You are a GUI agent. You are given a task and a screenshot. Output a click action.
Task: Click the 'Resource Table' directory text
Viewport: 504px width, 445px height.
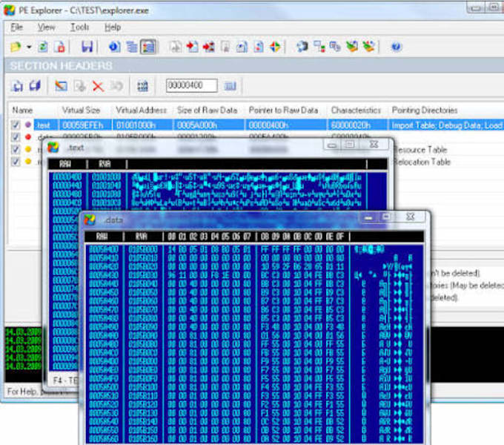click(x=420, y=150)
